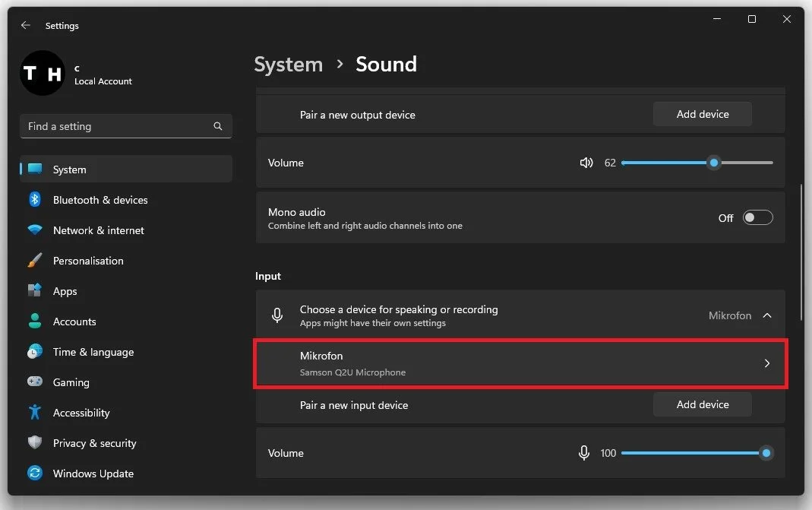Select the Bluetooth & devices sidebar icon
The image size is (812, 510).
pos(34,200)
